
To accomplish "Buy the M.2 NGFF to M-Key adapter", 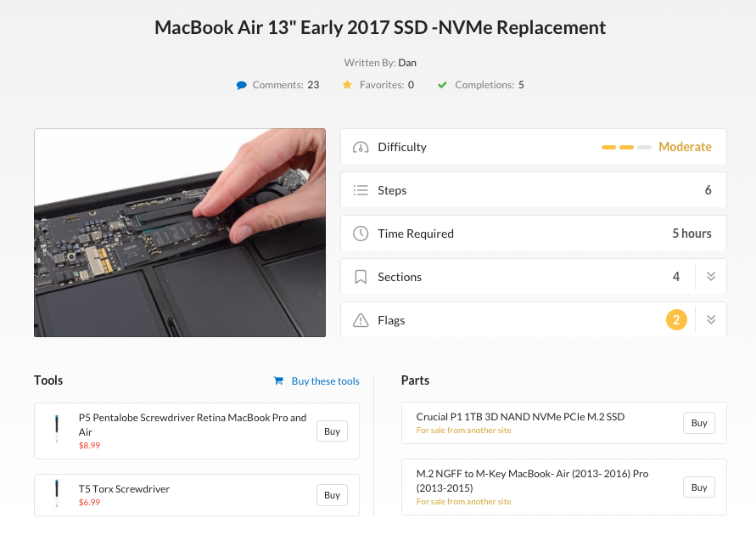I will click(x=699, y=487).
